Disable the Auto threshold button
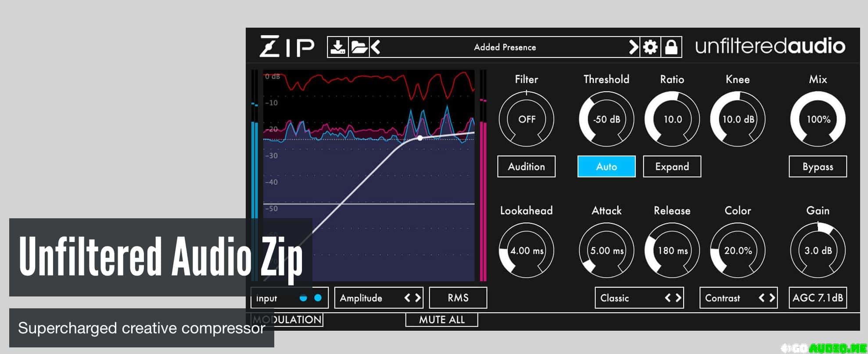Viewport: 868px width, 354px height. (606, 166)
